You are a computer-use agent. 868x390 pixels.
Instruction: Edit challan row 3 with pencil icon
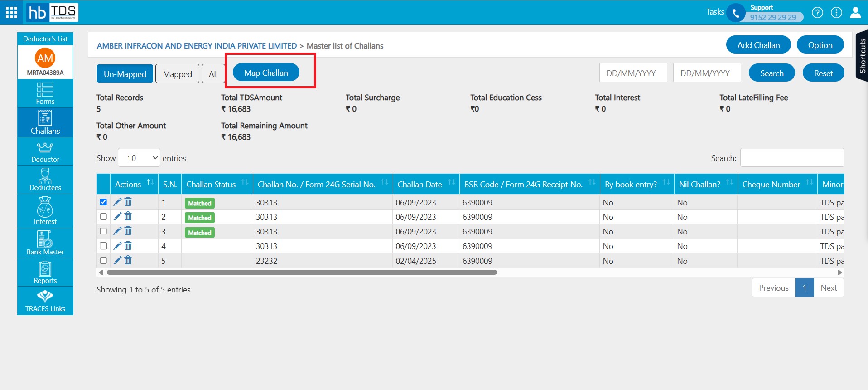click(x=117, y=231)
